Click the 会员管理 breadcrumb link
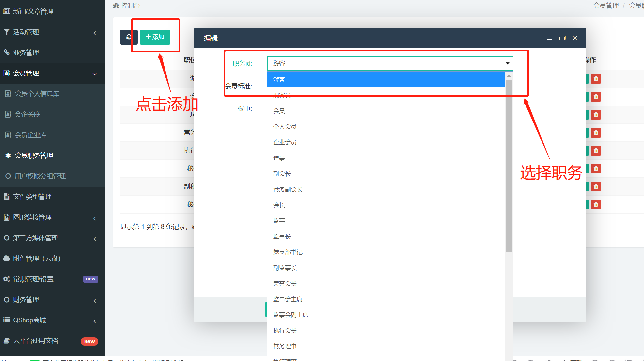644x361 pixels. point(606,6)
